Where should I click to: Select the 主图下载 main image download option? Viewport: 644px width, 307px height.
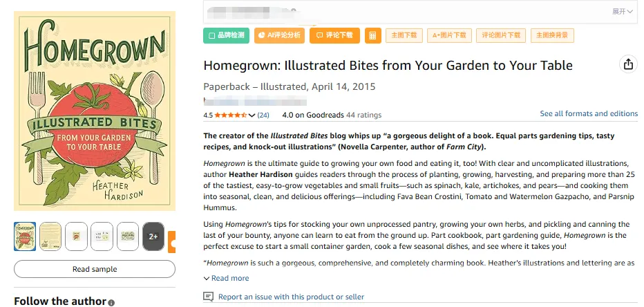[404, 35]
